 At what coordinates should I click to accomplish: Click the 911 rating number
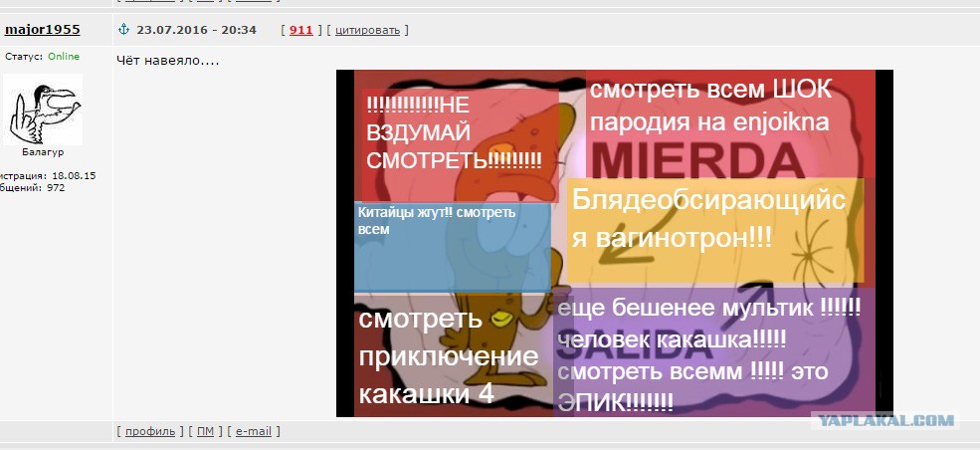click(x=301, y=30)
